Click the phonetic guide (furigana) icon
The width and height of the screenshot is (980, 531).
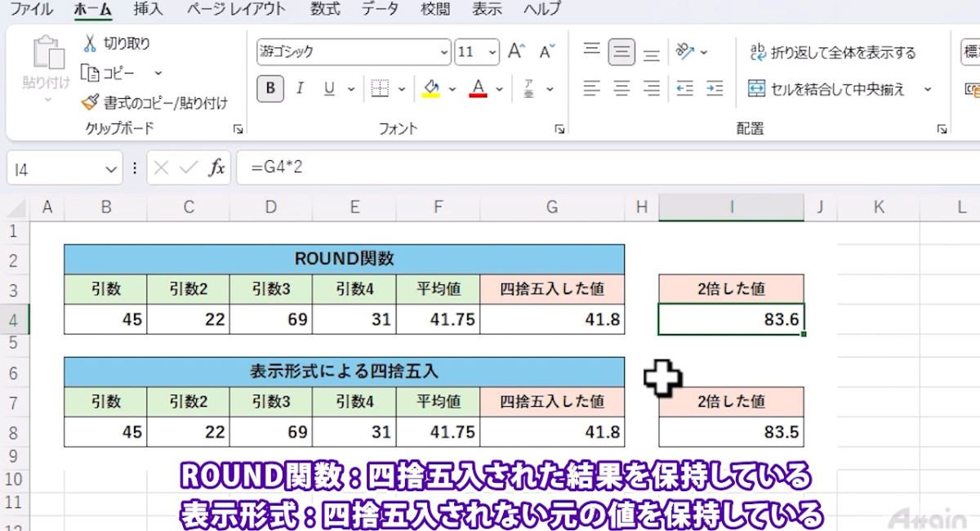(x=528, y=88)
